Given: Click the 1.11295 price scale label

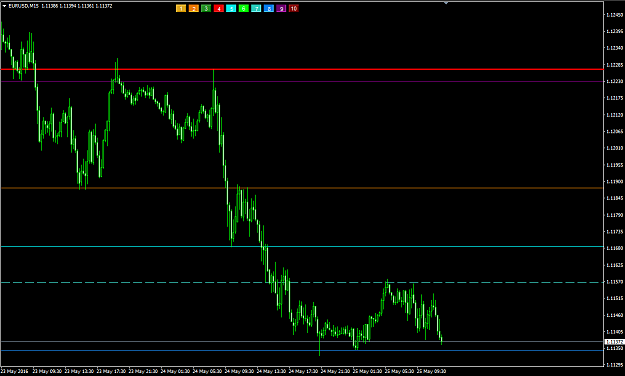Looking at the screenshot, I should coord(614,364).
